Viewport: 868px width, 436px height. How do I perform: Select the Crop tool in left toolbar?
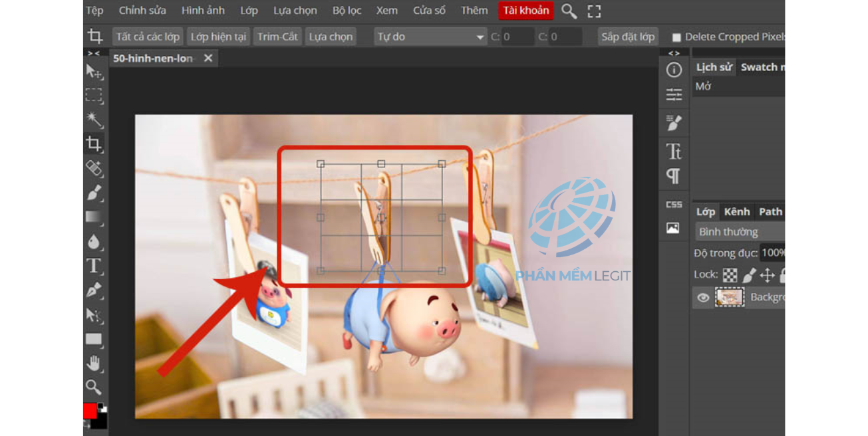pos(94,144)
